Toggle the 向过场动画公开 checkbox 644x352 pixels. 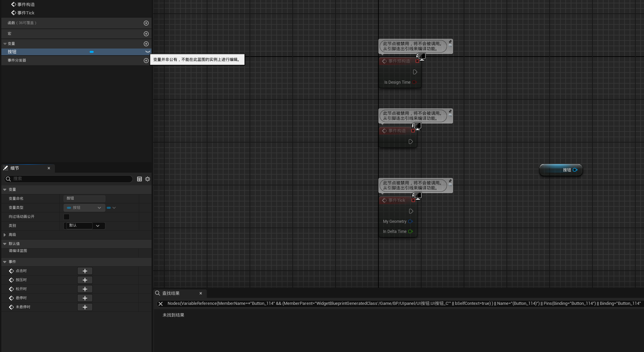[67, 217]
